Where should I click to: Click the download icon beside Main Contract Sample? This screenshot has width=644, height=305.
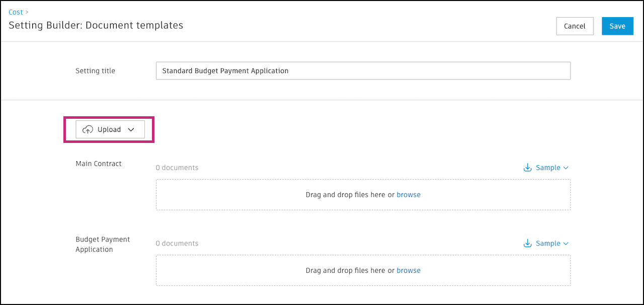528,168
